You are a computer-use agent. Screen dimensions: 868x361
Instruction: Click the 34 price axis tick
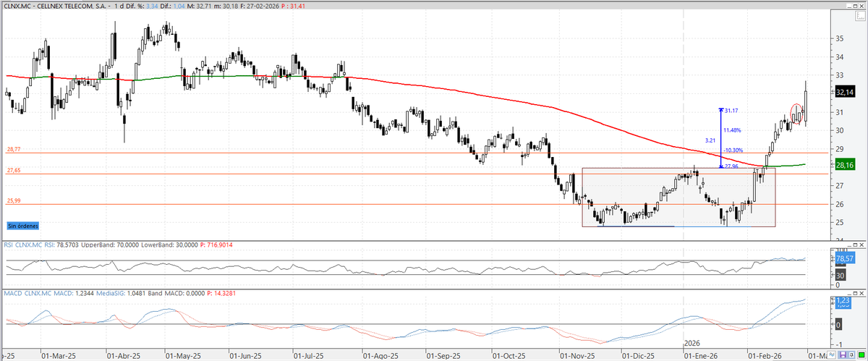pos(839,56)
